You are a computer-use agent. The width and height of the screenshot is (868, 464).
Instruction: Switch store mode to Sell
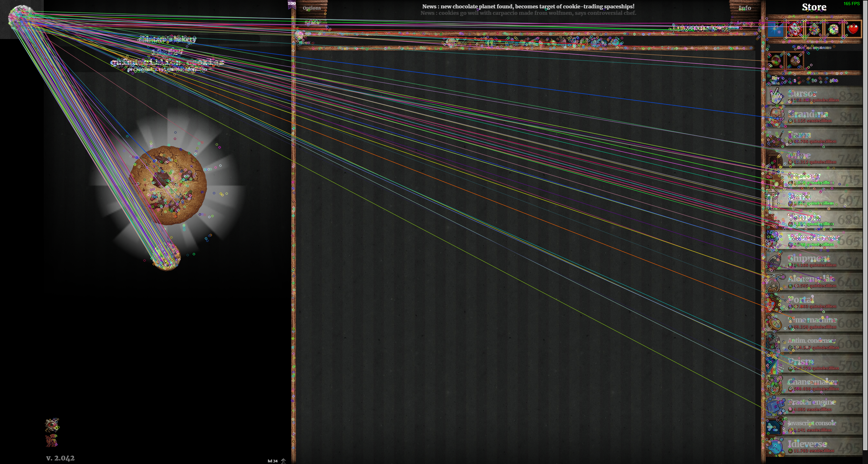775,82
